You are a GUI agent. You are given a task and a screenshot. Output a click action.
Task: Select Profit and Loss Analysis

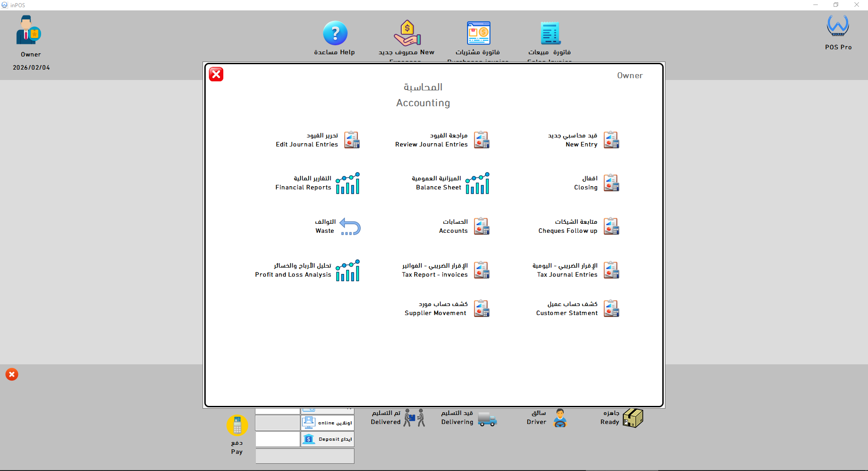[x=349, y=270]
